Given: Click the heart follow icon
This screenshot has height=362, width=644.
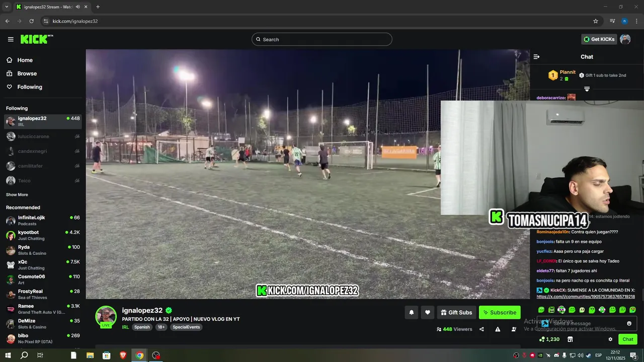Looking at the screenshot, I should 427,312.
